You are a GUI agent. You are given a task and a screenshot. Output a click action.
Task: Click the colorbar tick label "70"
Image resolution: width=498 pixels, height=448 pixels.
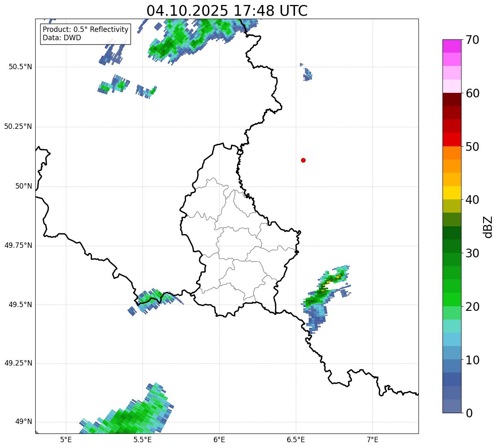pyautogui.click(x=472, y=40)
